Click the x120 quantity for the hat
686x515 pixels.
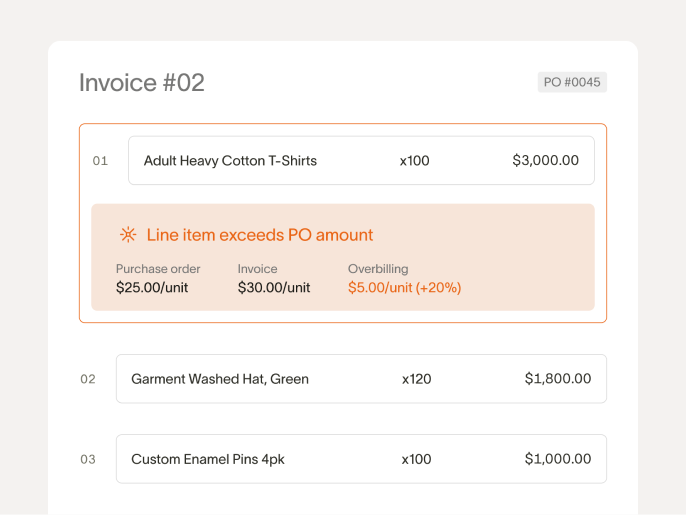(416, 379)
